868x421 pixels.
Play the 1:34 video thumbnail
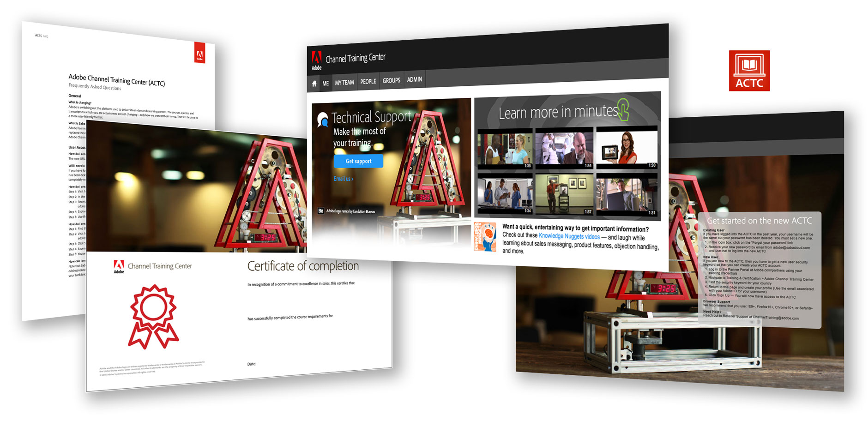tap(505, 194)
